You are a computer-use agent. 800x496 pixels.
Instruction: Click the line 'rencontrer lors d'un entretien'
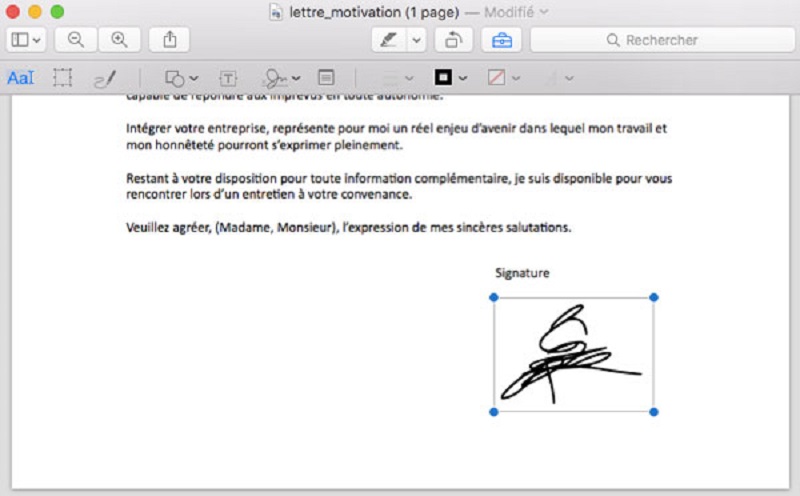[269, 194]
